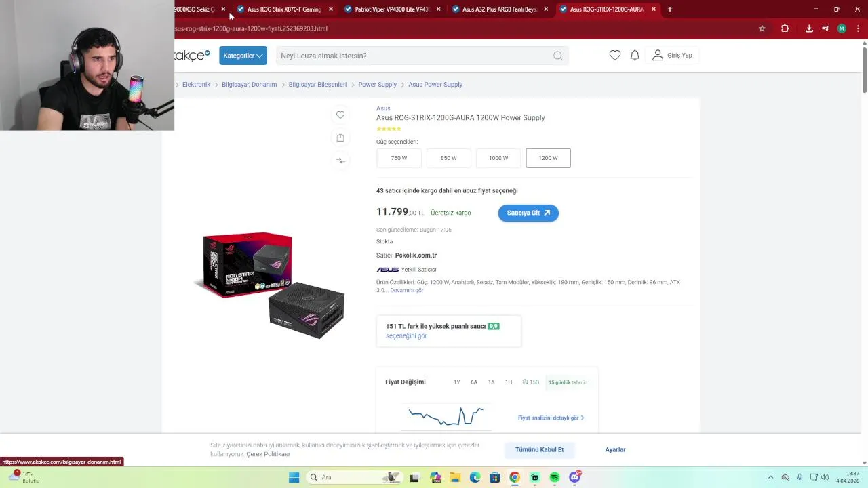Set price chart range to 1H

coord(509,382)
